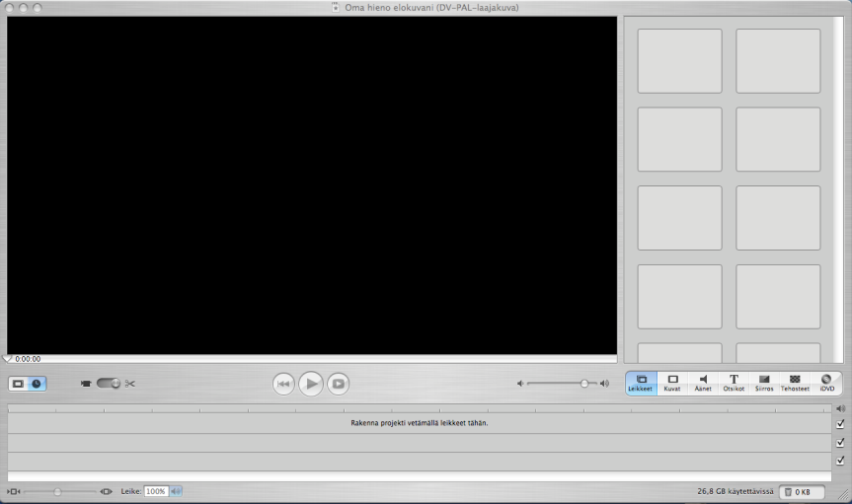
Task: Switch to timeline viewer clock mode
Action: point(37,384)
